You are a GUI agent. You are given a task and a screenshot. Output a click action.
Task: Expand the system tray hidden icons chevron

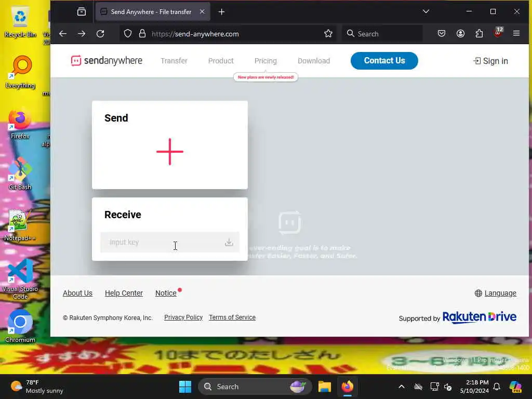tap(402, 387)
